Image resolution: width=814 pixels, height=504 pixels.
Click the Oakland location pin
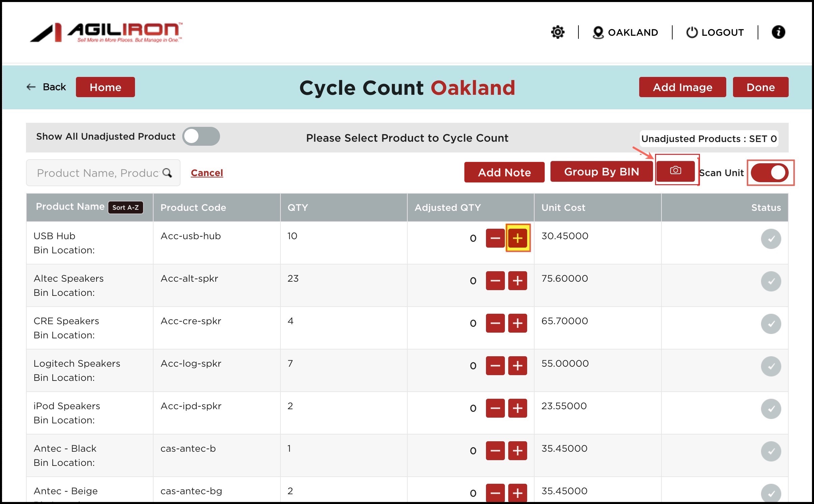[x=598, y=32]
